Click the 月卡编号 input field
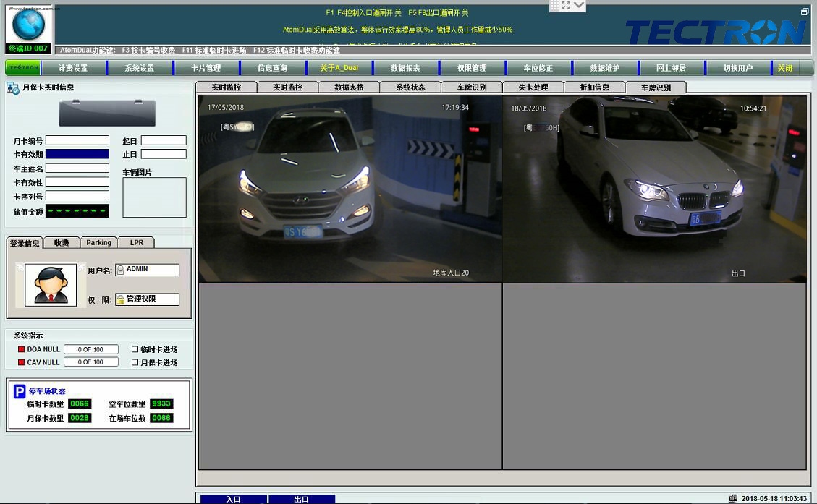The width and height of the screenshot is (817, 504). [77, 140]
